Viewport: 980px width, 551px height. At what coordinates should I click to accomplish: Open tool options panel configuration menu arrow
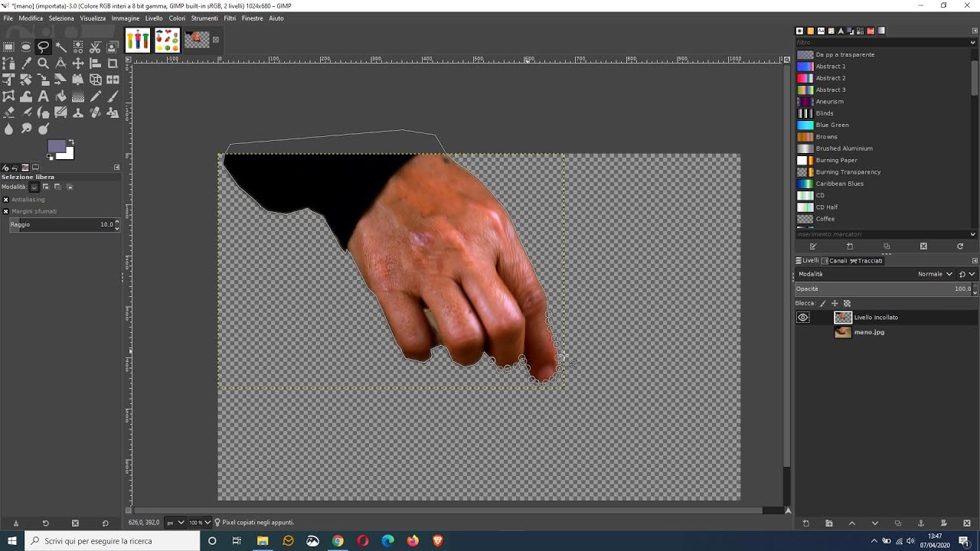(117, 167)
